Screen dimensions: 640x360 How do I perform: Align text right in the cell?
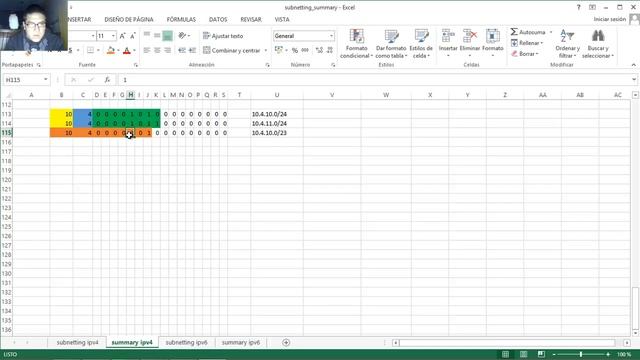tap(167, 50)
